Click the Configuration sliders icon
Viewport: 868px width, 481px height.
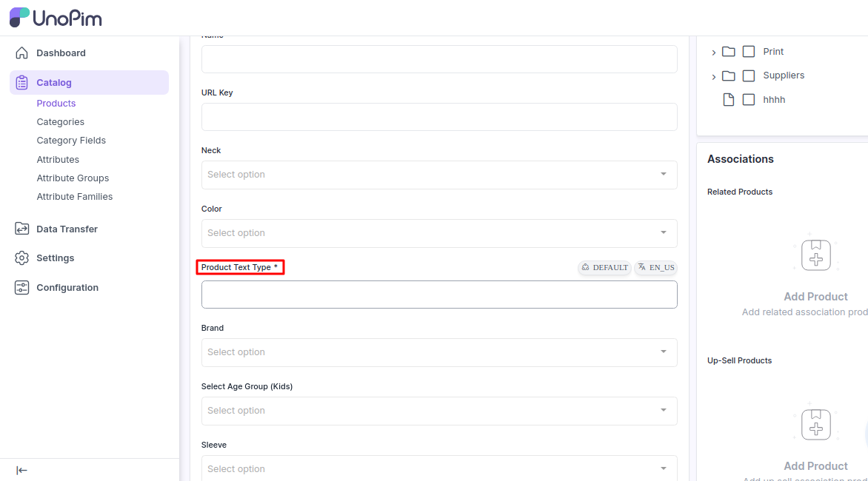[22, 288]
